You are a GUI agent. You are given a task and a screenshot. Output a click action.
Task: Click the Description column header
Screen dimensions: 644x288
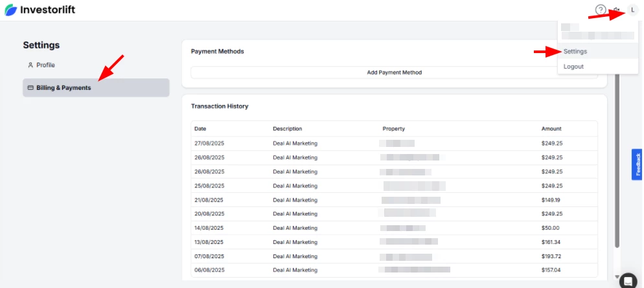(288, 129)
